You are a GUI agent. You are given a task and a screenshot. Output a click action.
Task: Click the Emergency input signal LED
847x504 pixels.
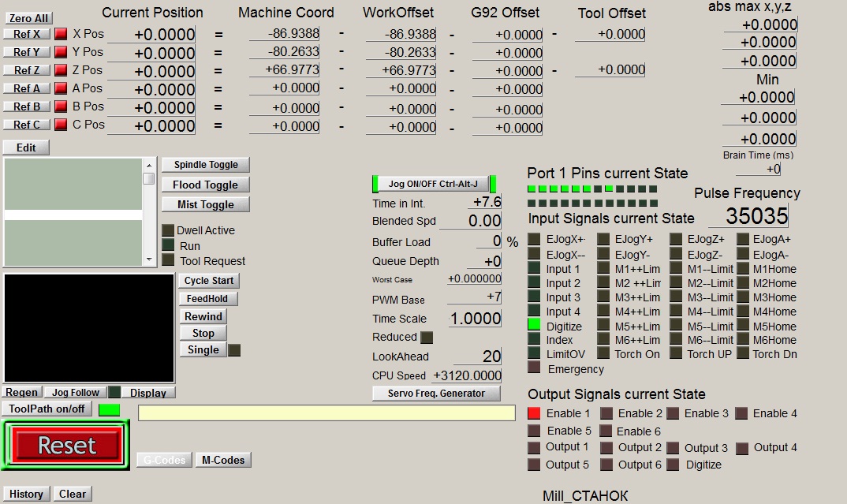[534, 368]
